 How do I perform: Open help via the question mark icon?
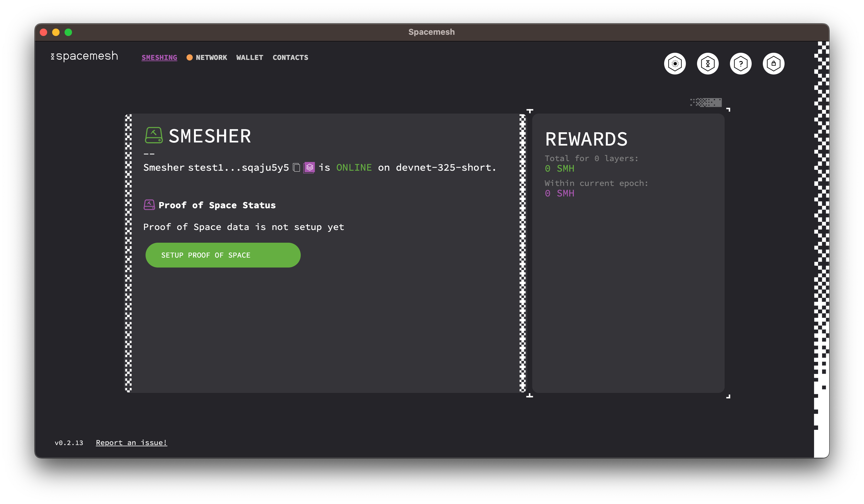pos(740,63)
